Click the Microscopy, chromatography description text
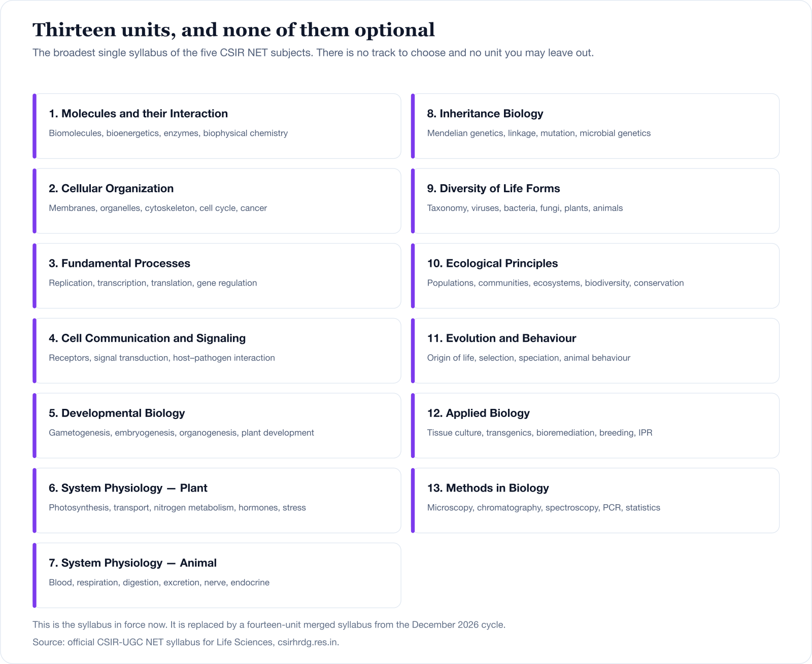Image resolution: width=812 pixels, height=664 pixels. tap(544, 508)
